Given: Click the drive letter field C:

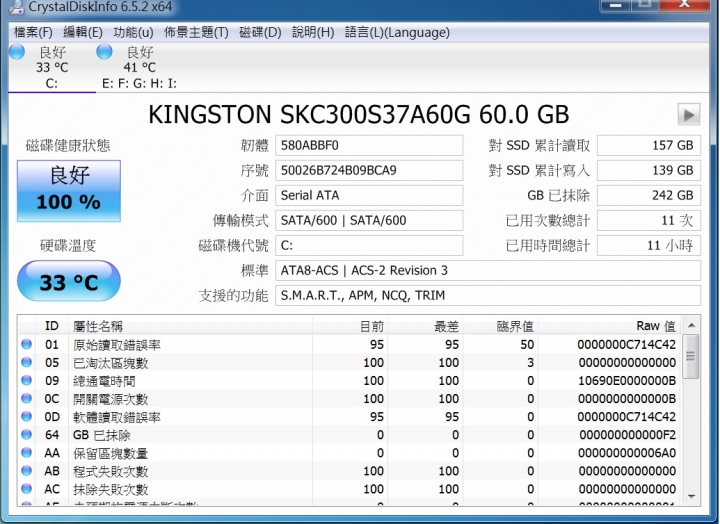Looking at the screenshot, I should click(369, 246).
